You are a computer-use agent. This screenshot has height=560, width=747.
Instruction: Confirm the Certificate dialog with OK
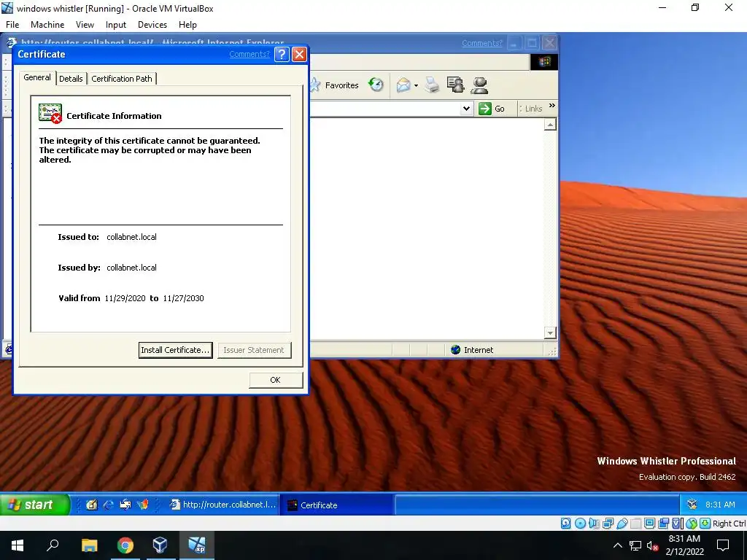tap(275, 380)
